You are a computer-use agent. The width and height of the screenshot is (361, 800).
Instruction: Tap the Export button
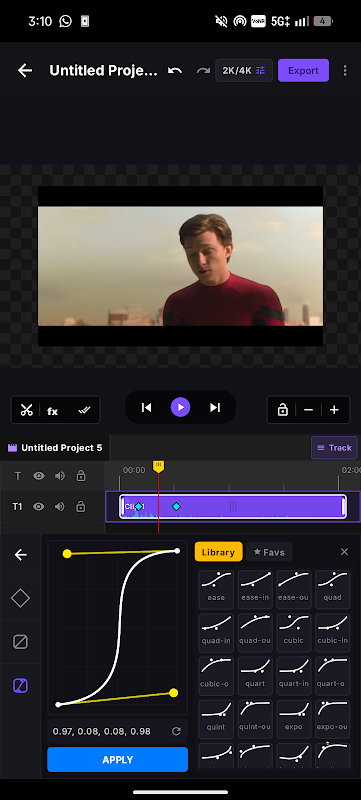[x=303, y=70]
